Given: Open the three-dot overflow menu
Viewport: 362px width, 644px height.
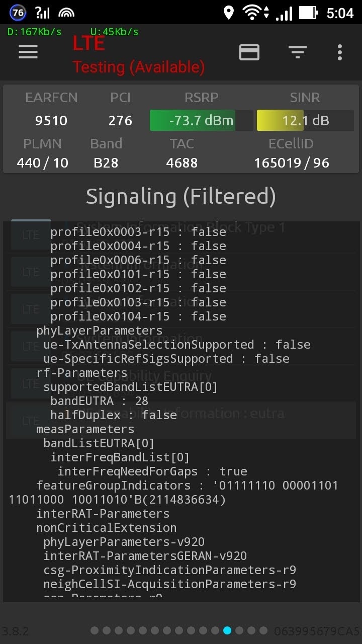Looking at the screenshot, I should click(340, 52).
